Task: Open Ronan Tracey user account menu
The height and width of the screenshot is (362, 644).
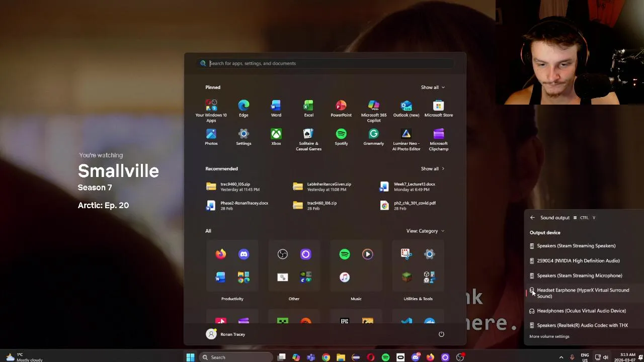Action: 226,334
